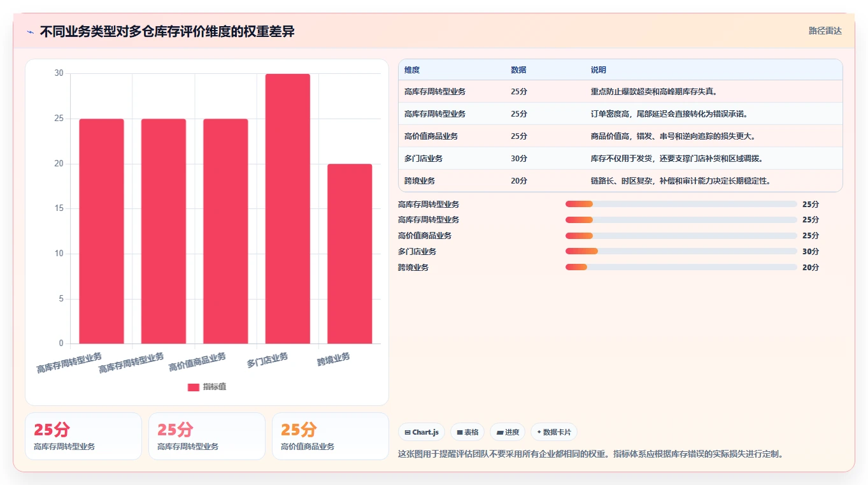This screenshot has width=868, height=485.
Task: Click the 高价值商品业务 cell in the table
Action: click(x=431, y=136)
